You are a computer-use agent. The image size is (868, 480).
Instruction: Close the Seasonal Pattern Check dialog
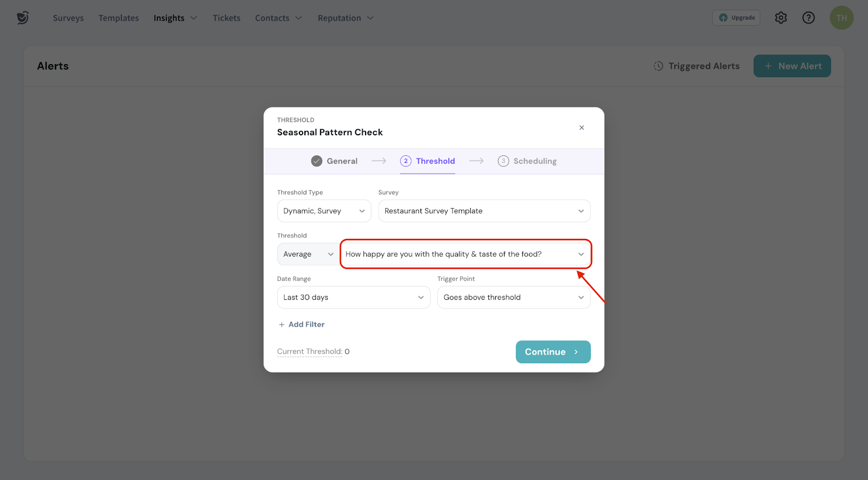(x=582, y=128)
